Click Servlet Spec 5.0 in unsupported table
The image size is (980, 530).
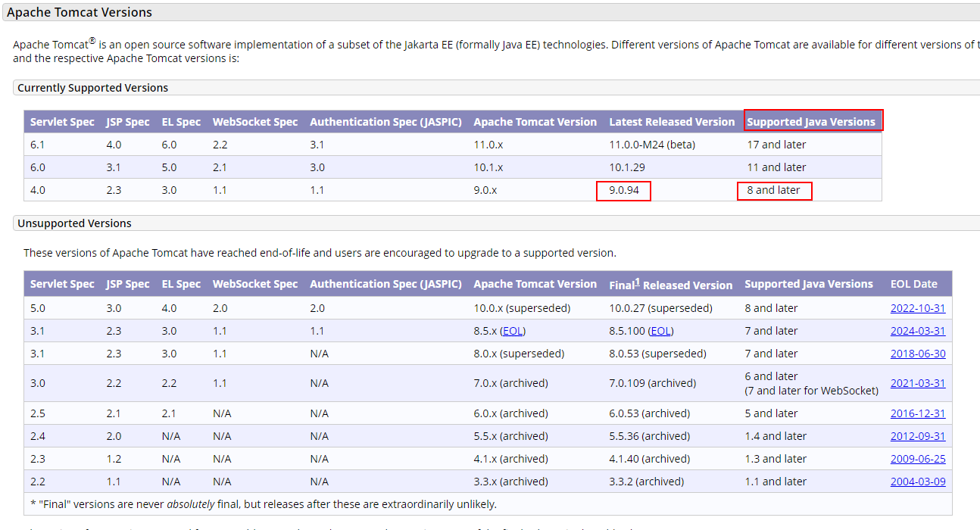[x=38, y=308]
